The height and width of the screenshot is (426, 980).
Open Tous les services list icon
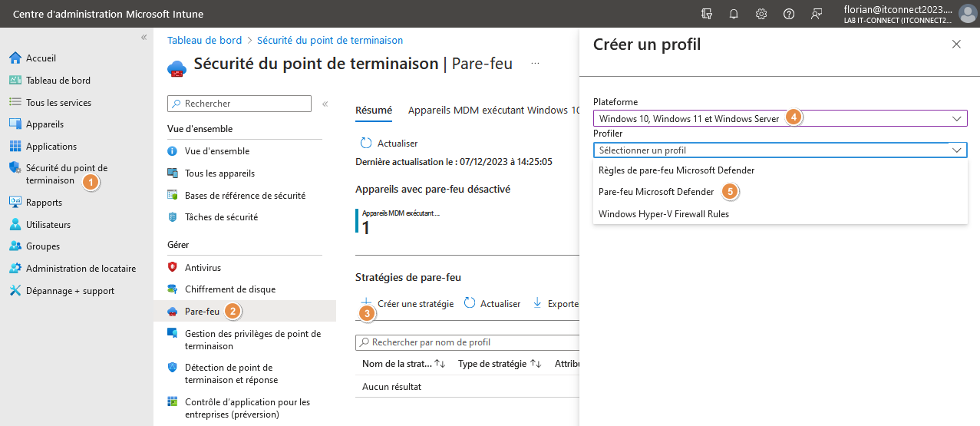pos(15,103)
